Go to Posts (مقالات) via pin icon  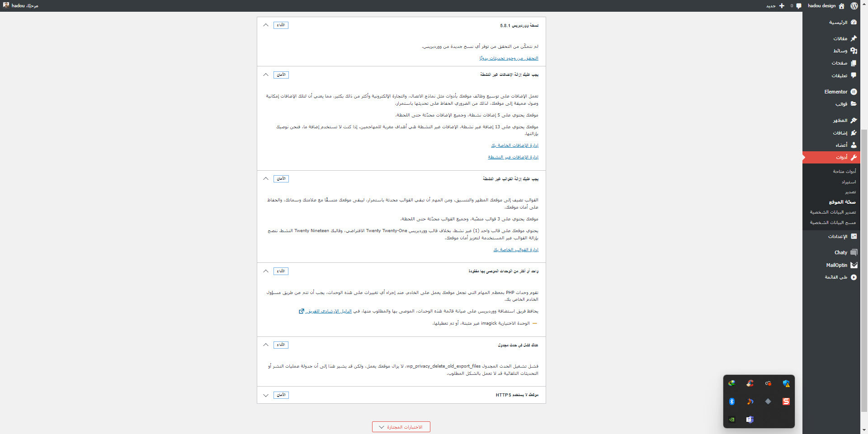pyautogui.click(x=854, y=38)
